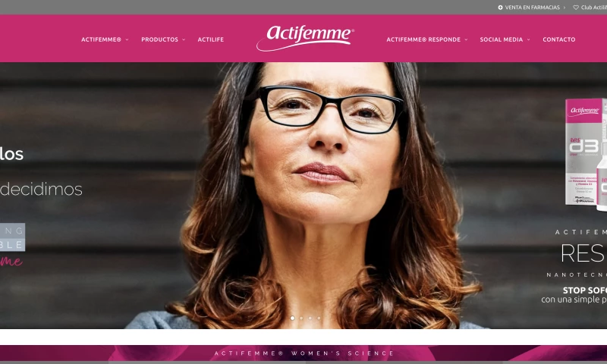Click the heart icon beside Club Actilife
Screen dimensions: 607x364
coord(576,8)
